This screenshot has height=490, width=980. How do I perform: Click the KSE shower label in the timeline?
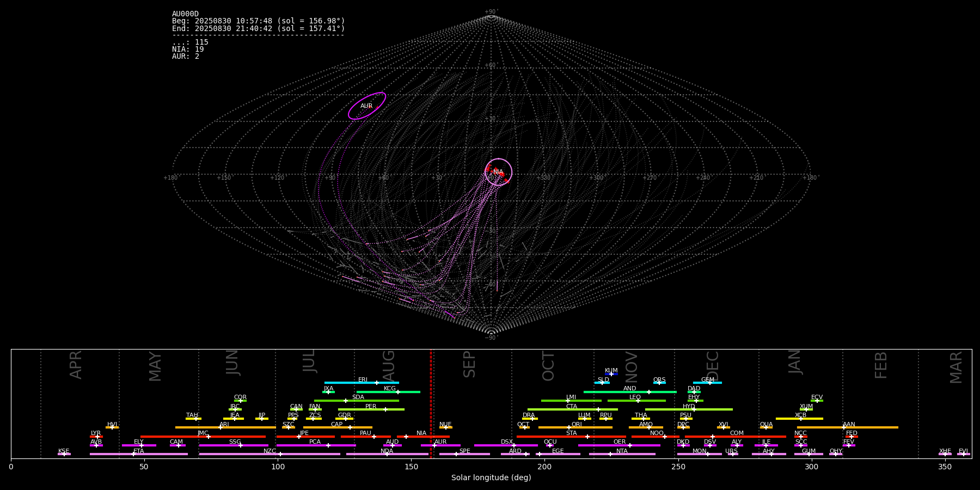64,451
